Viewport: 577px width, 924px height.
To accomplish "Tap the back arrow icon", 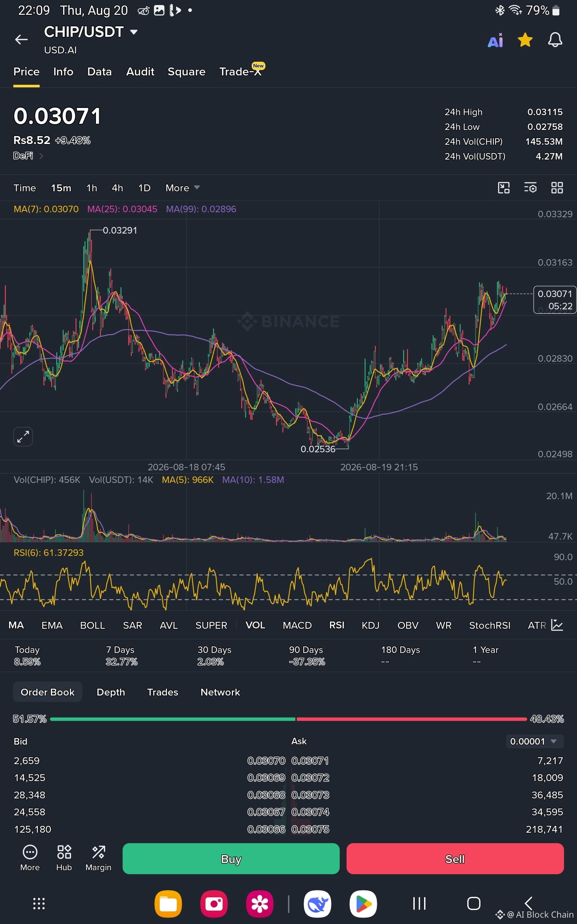I will [x=21, y=39].
